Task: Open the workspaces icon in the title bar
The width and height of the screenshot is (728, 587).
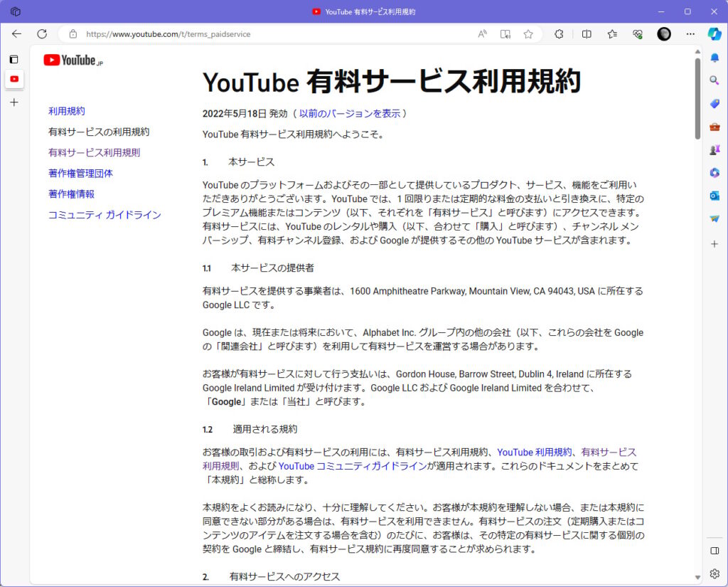Action: coord(16,11)
